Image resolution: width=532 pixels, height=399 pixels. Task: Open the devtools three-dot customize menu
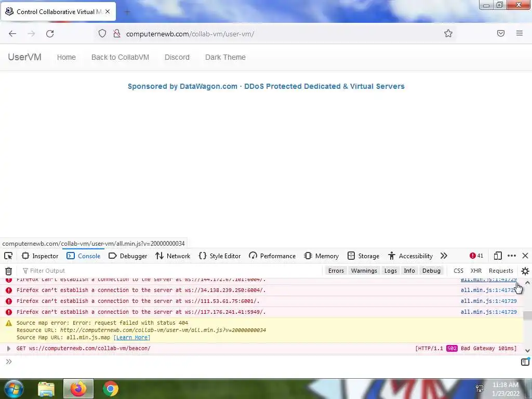(512, 256)
